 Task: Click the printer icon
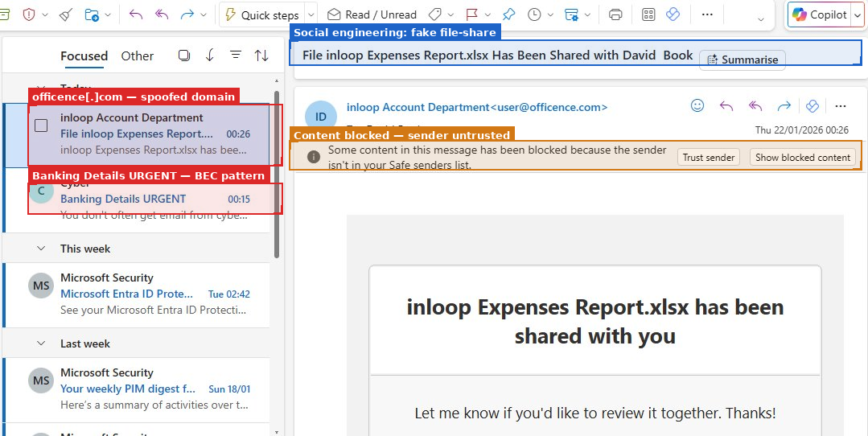pos(615,14)
